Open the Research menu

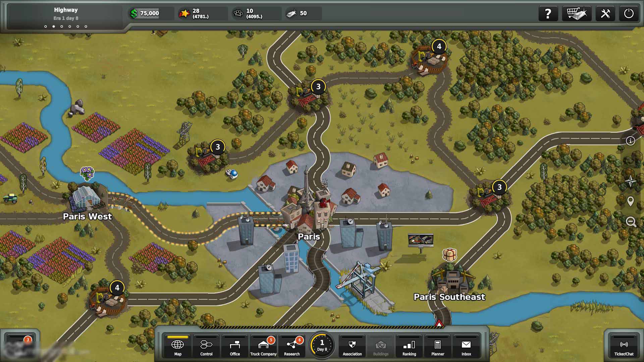(x=292, y=347)
